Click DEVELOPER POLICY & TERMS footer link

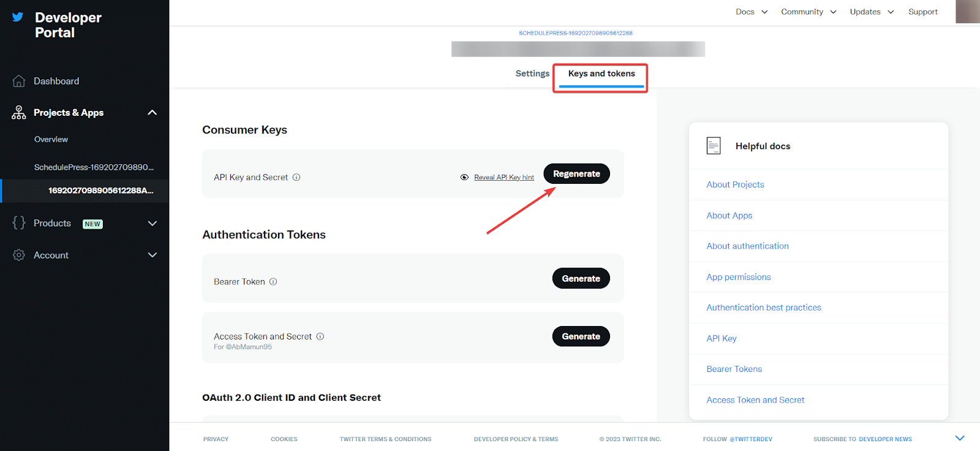pyautogui.click(x=516, y=439)
